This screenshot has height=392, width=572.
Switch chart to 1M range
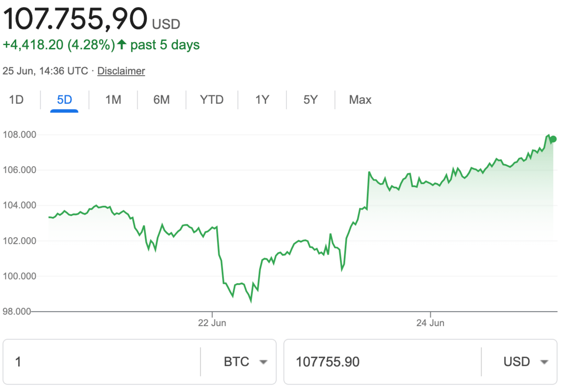pos(113,100)
